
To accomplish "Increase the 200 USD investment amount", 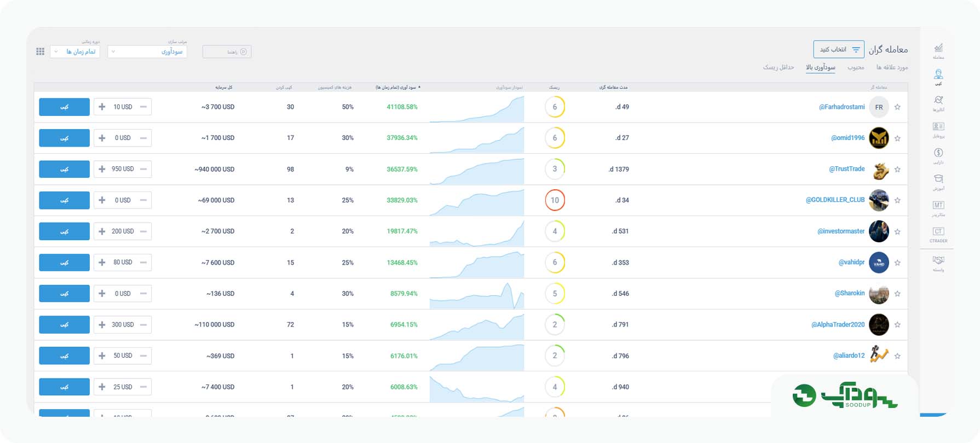I will click(102, 231).
